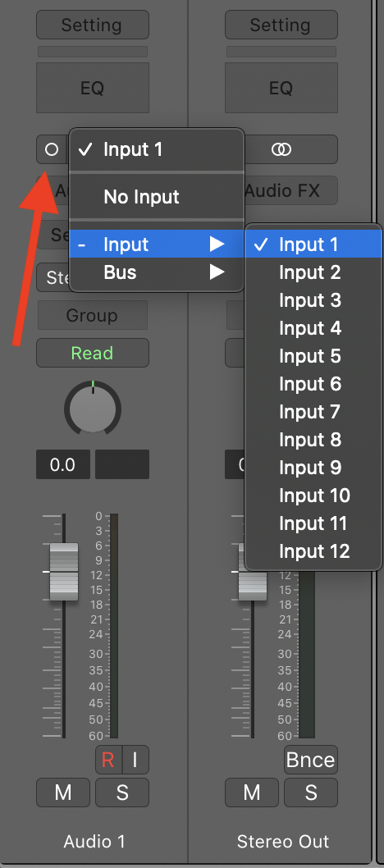
Task: Toggle record enable on Audio 1
Action: click(x=107, y=760)
